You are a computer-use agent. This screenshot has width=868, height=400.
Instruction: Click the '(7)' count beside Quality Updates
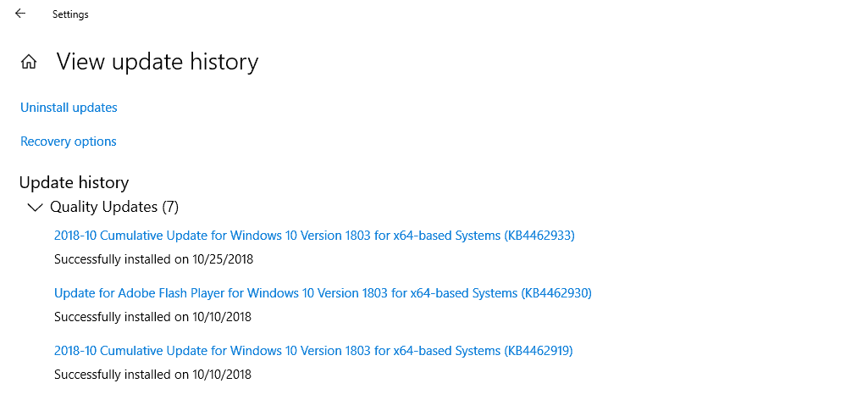point(169,207)
